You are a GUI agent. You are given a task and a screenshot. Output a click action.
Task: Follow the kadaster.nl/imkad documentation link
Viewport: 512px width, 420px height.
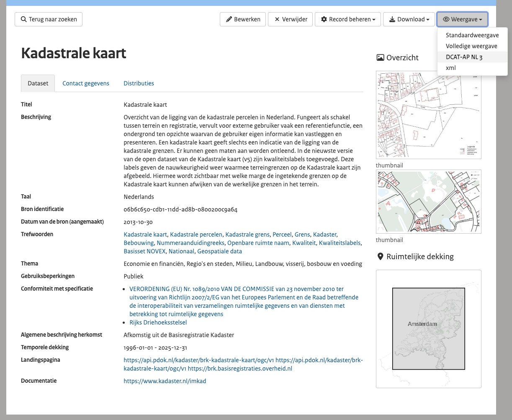165,381
